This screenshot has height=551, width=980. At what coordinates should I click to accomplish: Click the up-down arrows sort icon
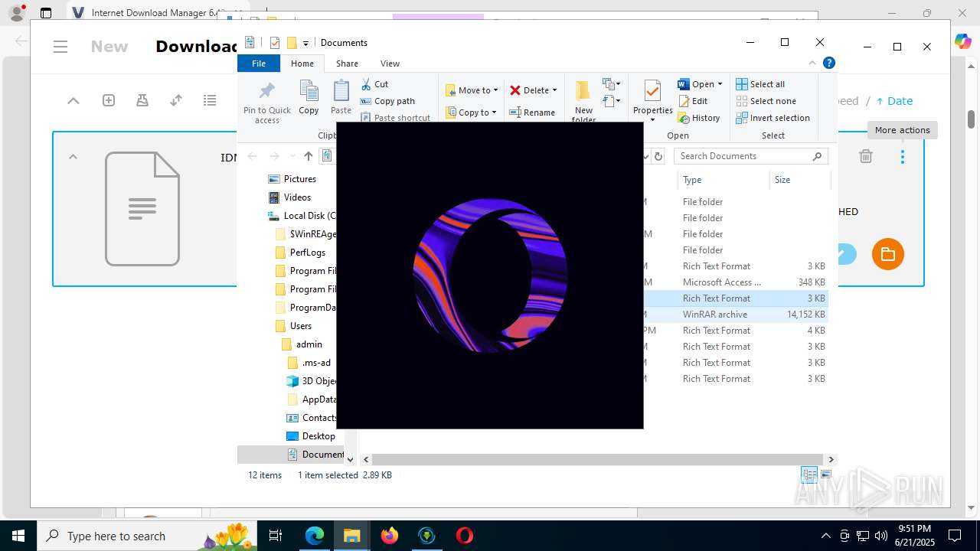point(176,100)
